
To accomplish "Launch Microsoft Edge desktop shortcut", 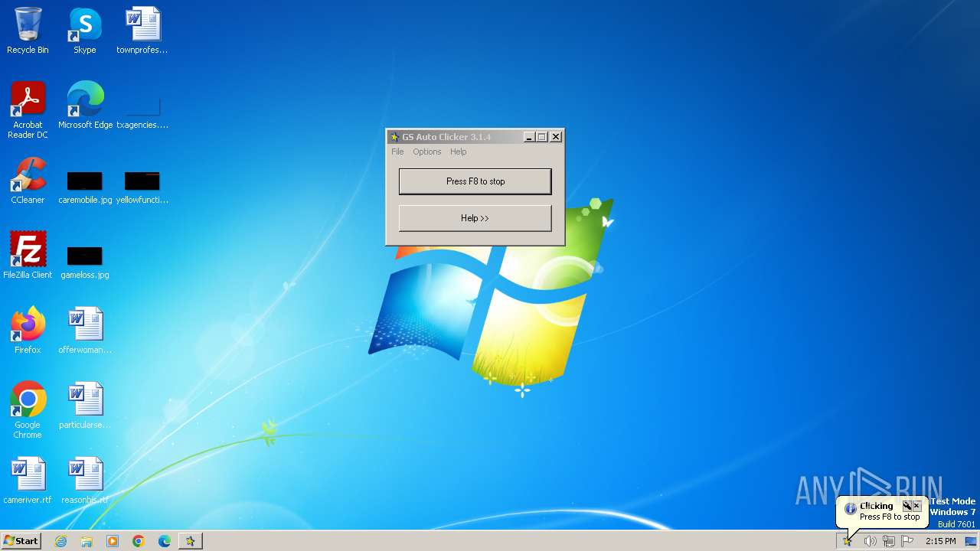I will pos(85,105).
